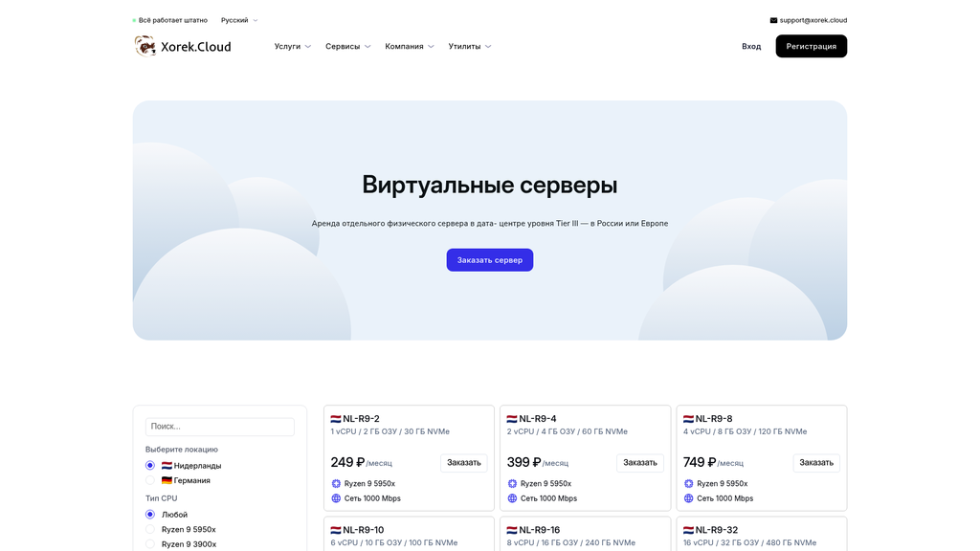Open the Компания menu
Image resolution: width=980 pixels, height=551 pixels.
404,46
